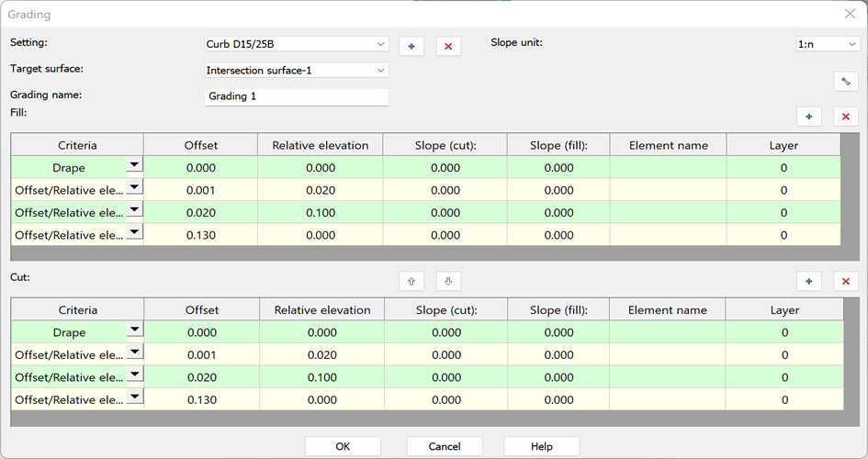Click the Cancel button
This screenshot has height=459, width=868.
(445, 446)
